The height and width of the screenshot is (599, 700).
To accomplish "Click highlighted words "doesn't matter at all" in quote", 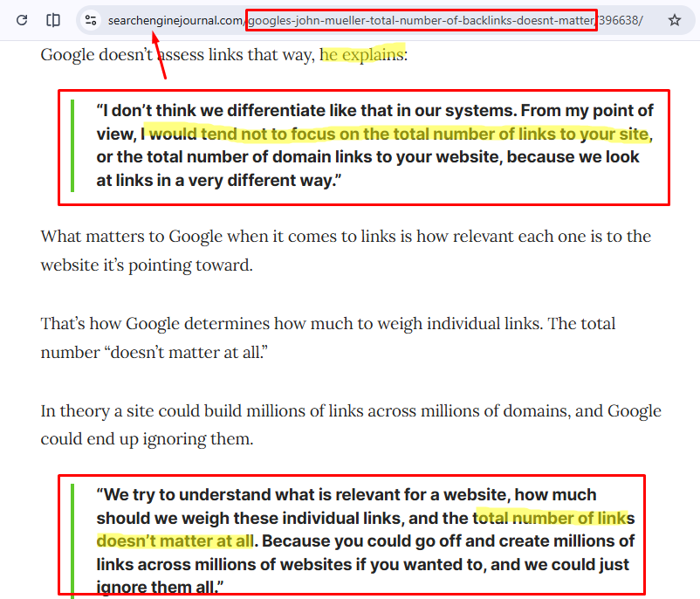I will pos(175,540).
